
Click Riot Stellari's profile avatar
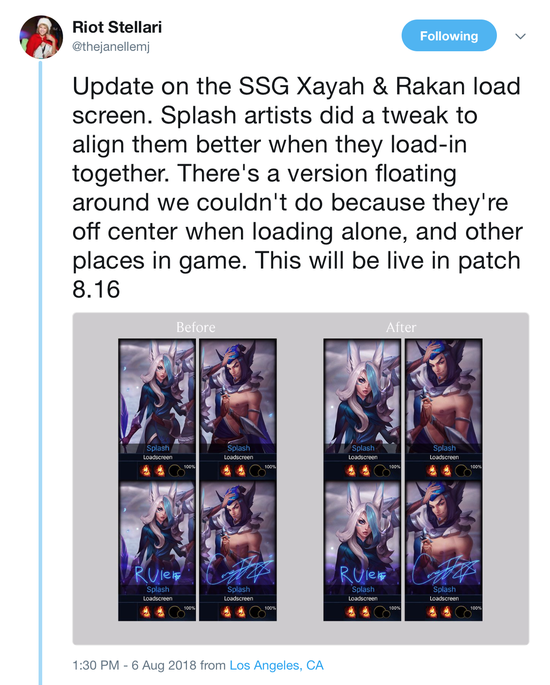(x=41, y=37)
